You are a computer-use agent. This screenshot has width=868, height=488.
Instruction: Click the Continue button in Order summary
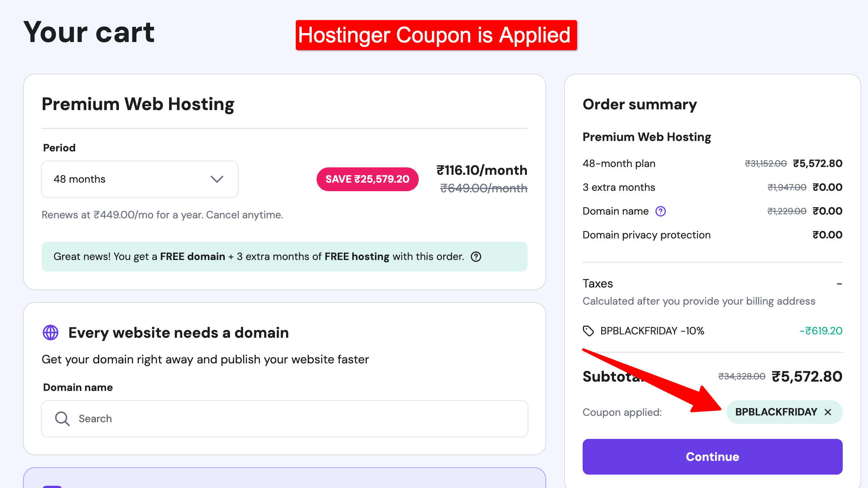(x=712, y=457)
